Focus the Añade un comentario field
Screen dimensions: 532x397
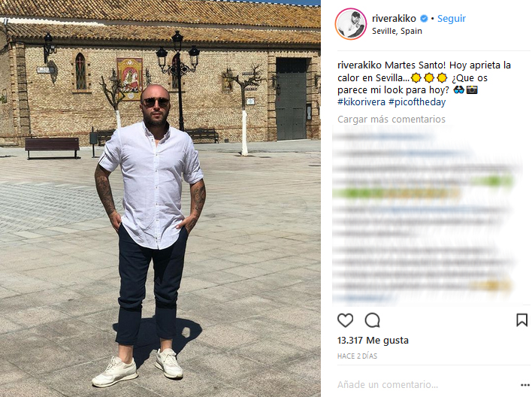pyautogui.click(x=426, y=385)
